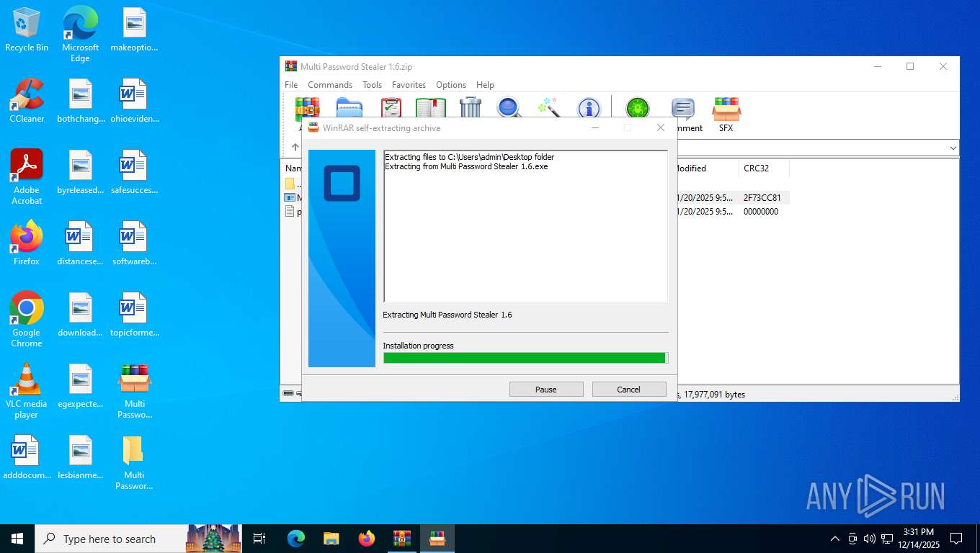Click the VirusScan green bug icon
Viewport: 980px width, 553px height.
coord(637,108)
